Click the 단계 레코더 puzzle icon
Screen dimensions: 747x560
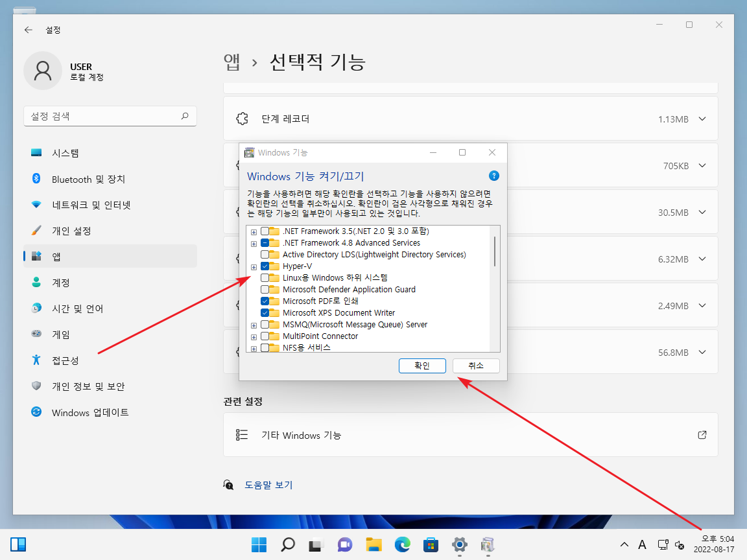[242, 119]
